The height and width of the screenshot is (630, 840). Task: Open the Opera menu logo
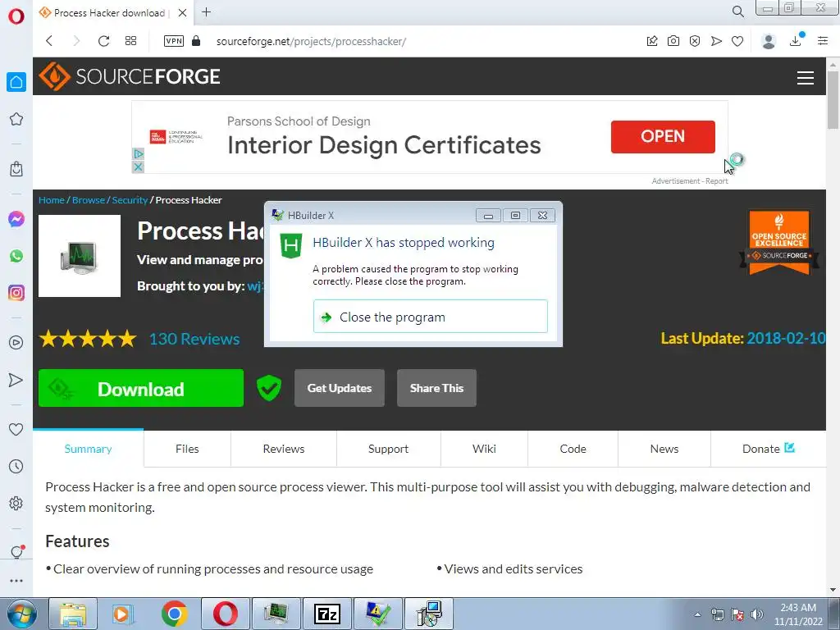(16, 16)
